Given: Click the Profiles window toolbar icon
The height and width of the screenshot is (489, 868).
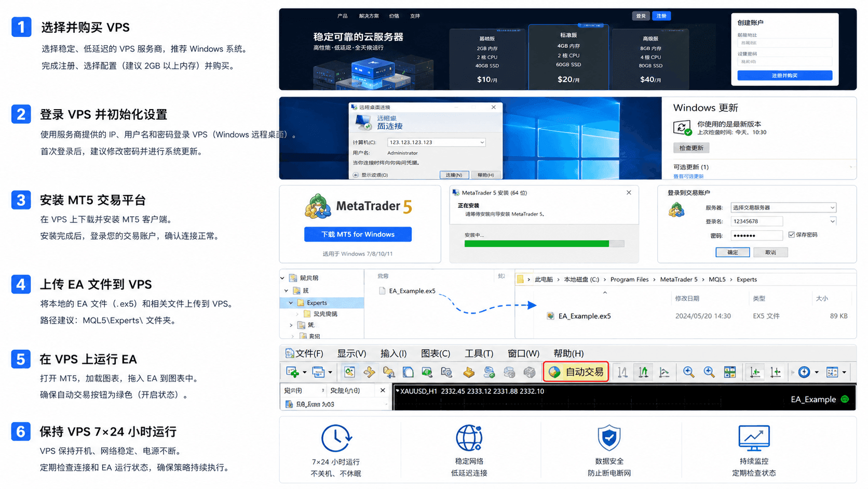Looking at the screenshot, I should 318,372.
